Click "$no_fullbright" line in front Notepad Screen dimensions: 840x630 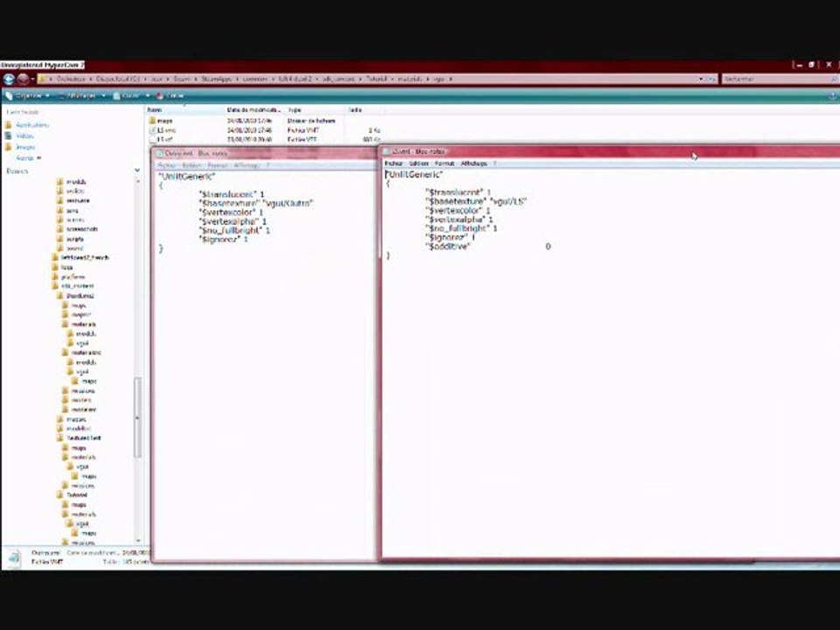click(x=462, y=228)
